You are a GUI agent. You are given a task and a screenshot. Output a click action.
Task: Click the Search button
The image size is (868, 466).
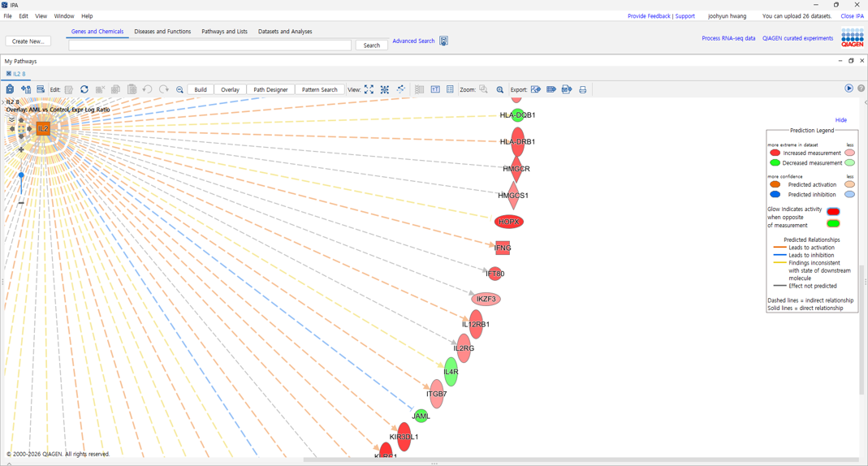(x=371, y=45)
